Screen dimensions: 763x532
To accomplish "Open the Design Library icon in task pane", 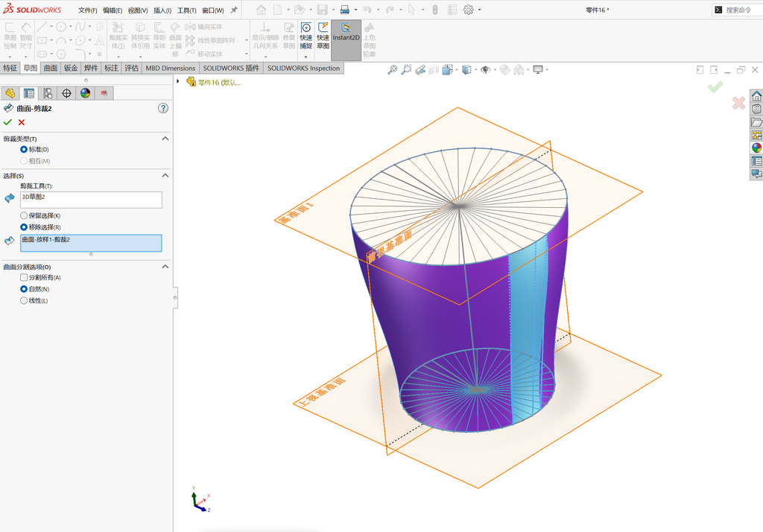I will pos(756,109).
